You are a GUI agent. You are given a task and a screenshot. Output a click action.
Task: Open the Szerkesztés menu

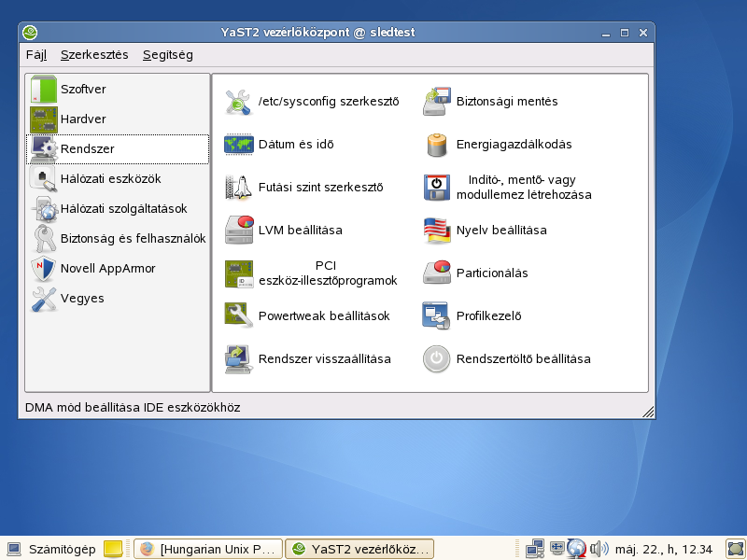tap(94, 55)
